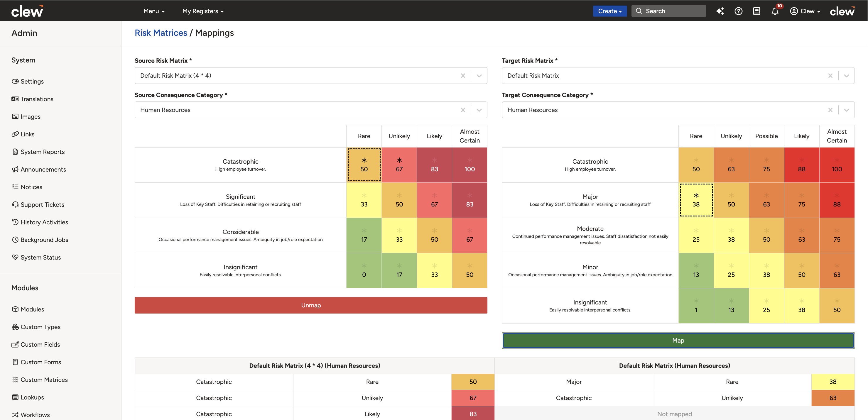Screen dimensions: 868x420
Task: Go to Risk Matrices breadcrumb link
Action: click(161, 33)
